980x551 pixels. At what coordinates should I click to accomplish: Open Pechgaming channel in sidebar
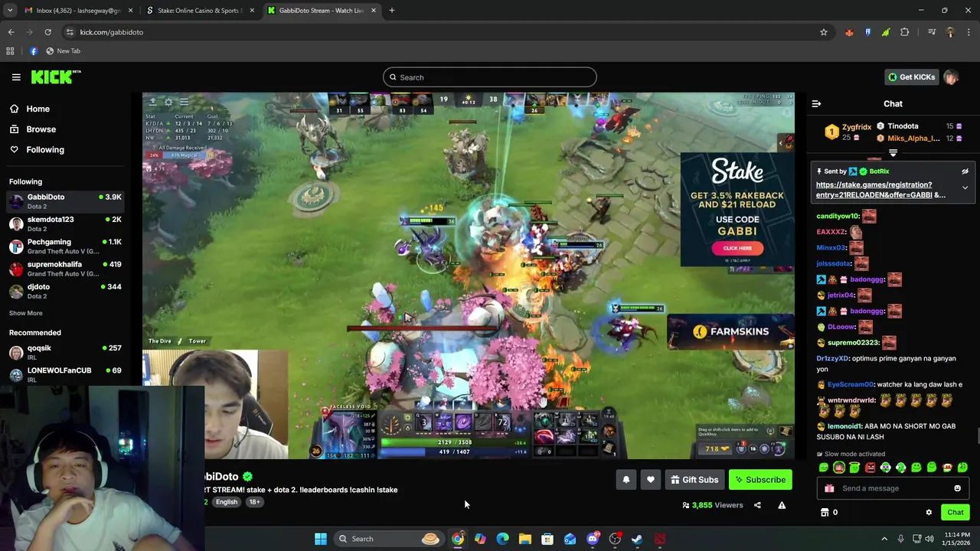[66, 246]
